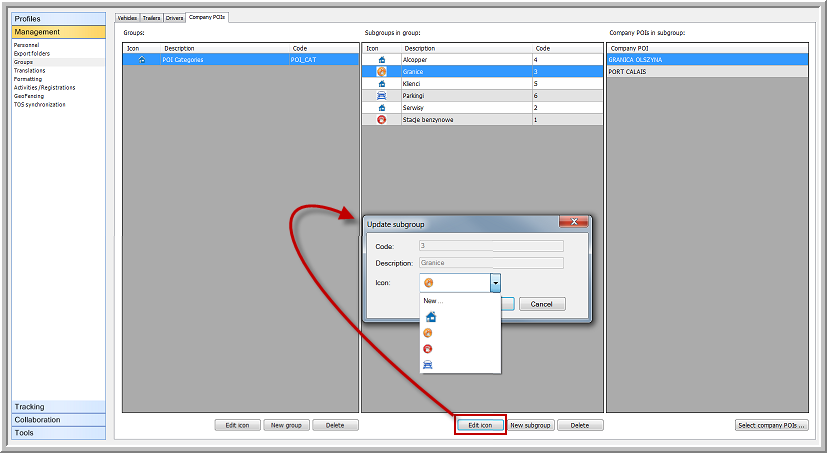The image size is (827, 453).
Task: Choose the blue house icon in dropdown list
Action: [430, 317]
